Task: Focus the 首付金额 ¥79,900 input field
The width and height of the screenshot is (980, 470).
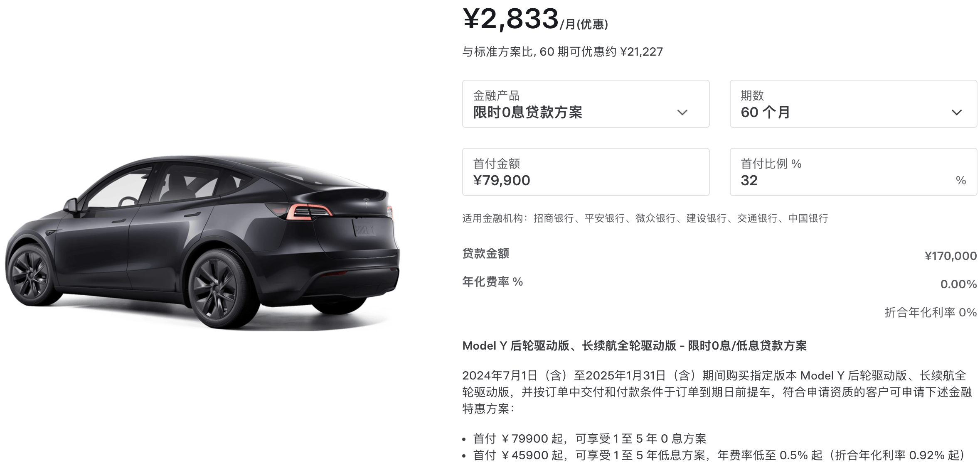Action: (x=586, y=172)
